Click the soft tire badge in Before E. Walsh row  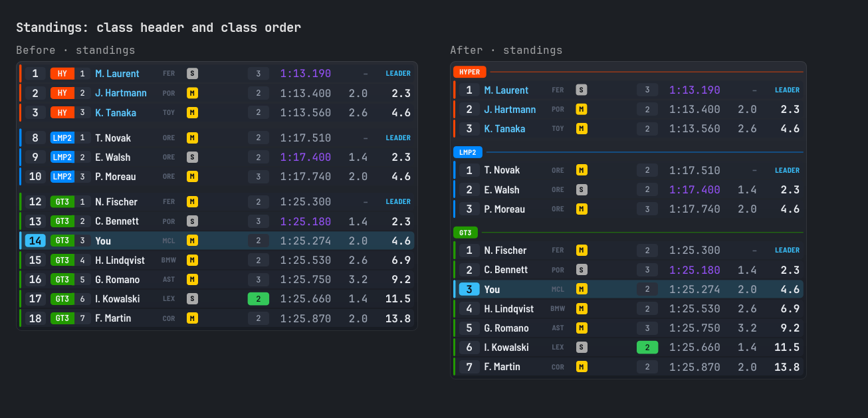tap(192, 157)
